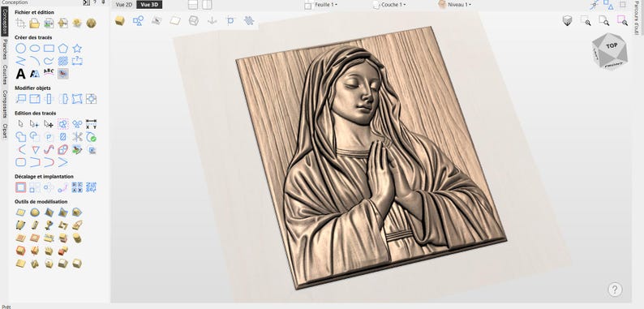644x309 pixels.
Task: Select the auto-fit text in box tool
Action: point(35,74)
